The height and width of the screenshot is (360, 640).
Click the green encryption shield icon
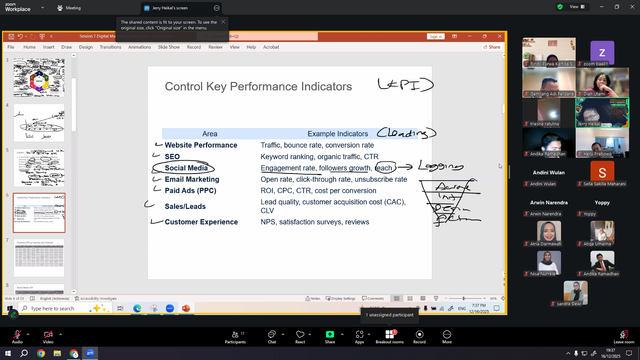(x=560, y=7)
